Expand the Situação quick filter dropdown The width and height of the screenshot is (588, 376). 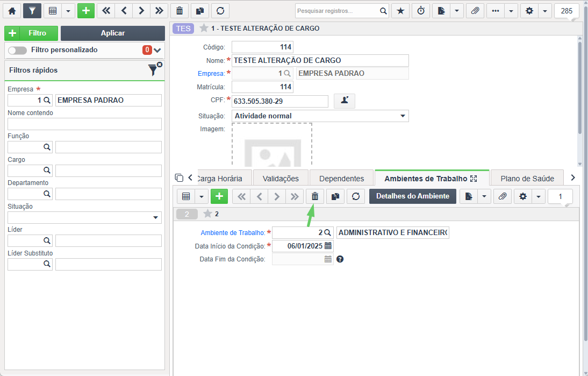pos(85,218)
